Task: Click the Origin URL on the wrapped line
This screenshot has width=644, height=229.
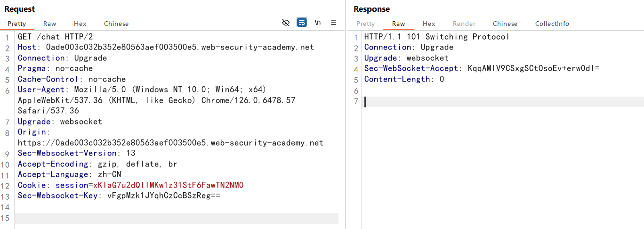Action: tap(170, 143)
